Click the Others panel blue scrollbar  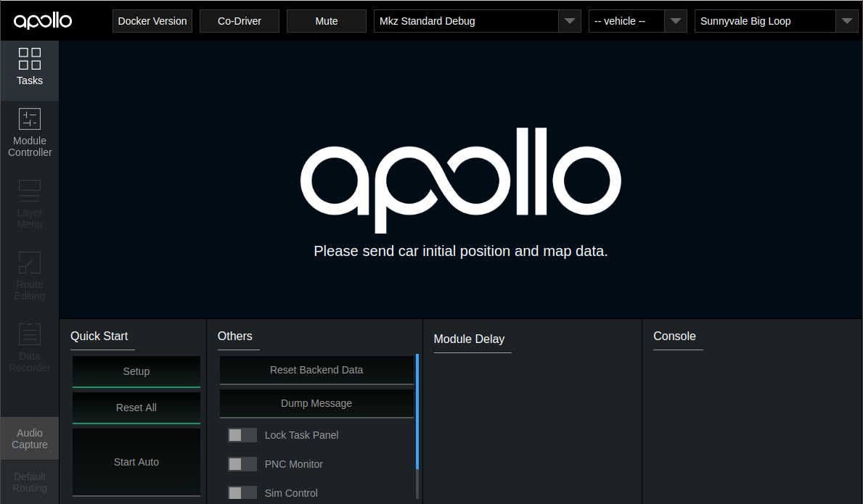(x=417, y=412)
